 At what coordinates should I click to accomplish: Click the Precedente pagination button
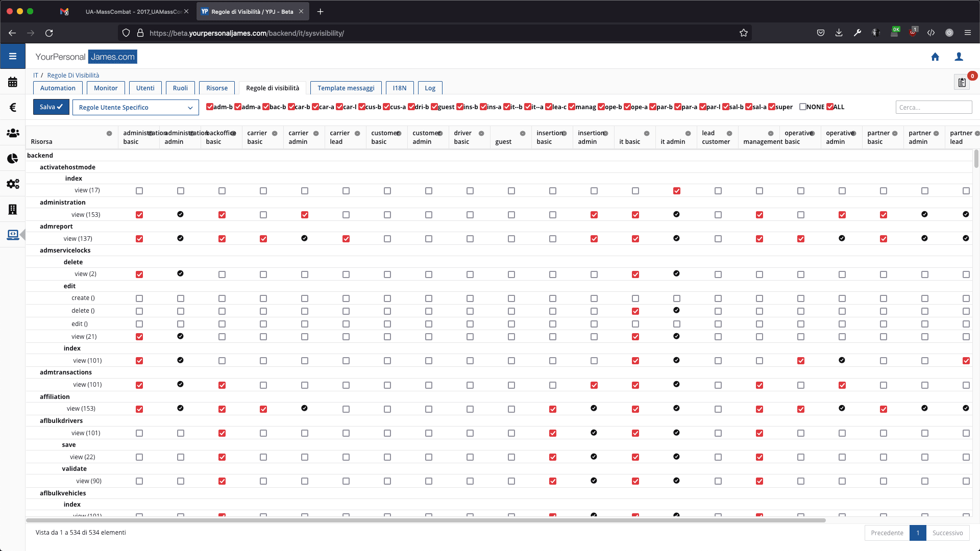[x=887, y=533]
